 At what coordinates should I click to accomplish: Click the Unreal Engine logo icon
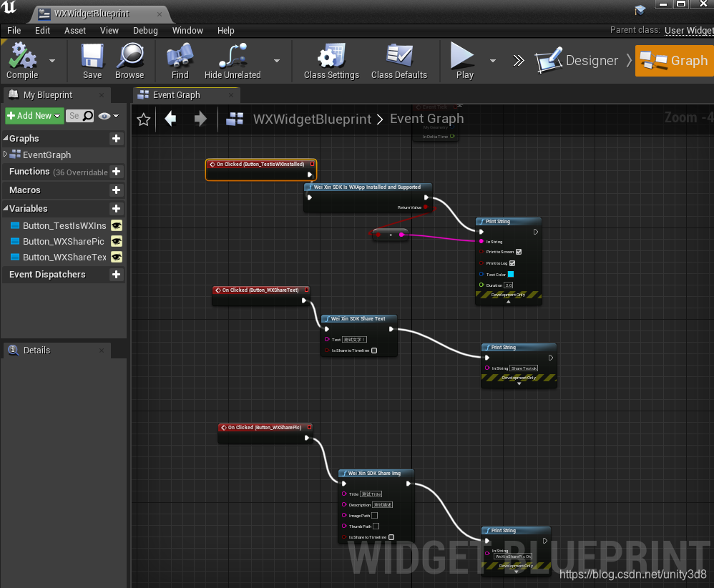tap(9, 7)
